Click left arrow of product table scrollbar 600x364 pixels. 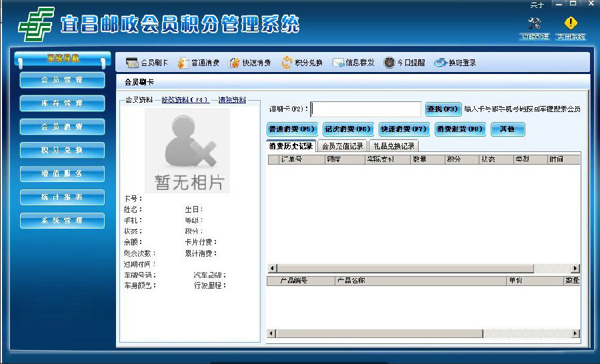(x=271, y=333)
